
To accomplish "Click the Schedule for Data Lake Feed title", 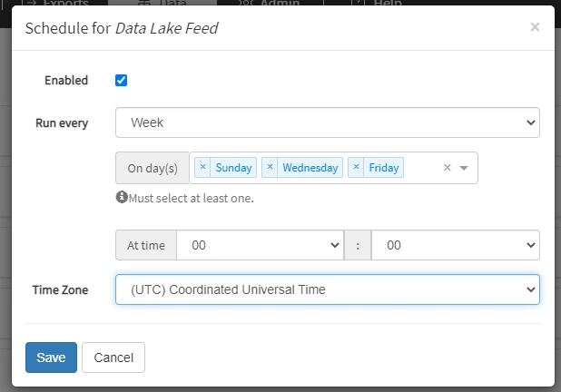I will 122,28.
